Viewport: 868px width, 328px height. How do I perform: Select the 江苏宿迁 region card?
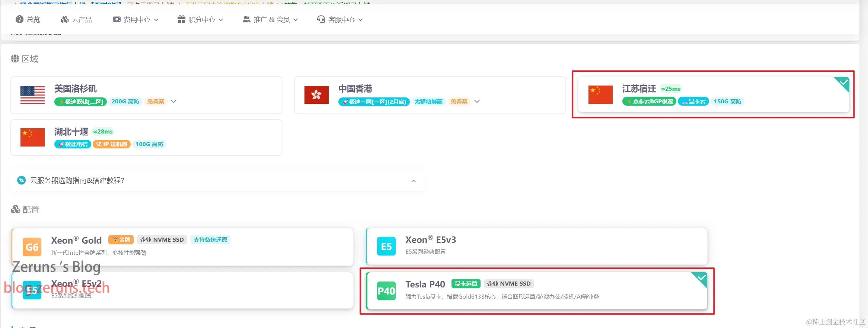click(x=714, y=94)
